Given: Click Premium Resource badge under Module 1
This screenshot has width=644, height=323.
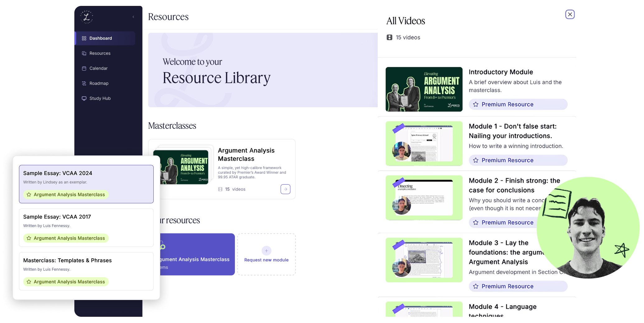Looking at the screenshot, I should click(x=518, y=160).
